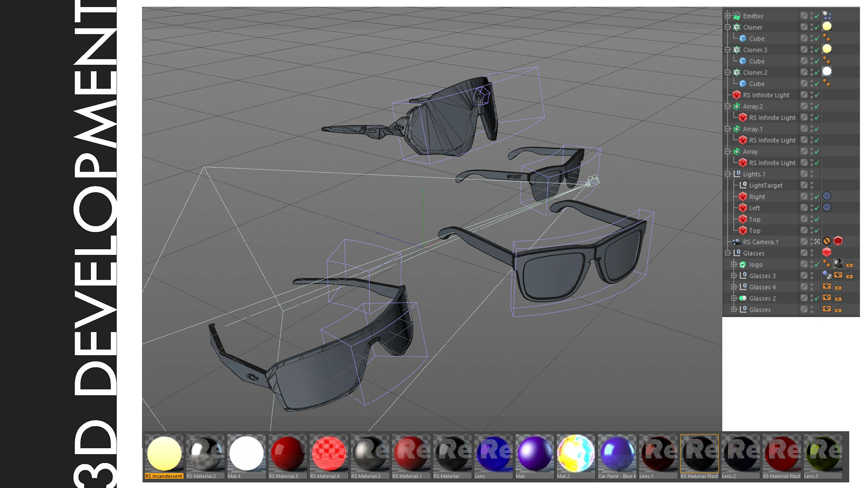
Task: Toggle the enable checkmark for Emitter
Action: point(817,16)
